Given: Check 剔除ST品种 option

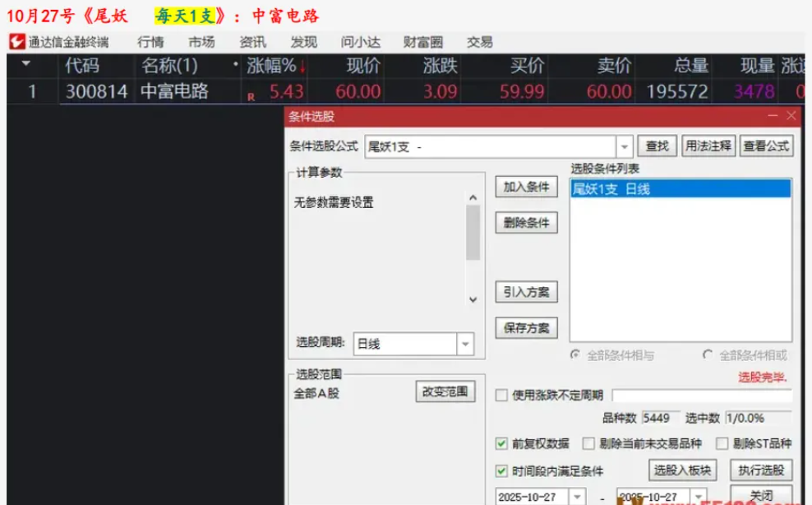Looking at the screenshot, I should pyautogui.click(x=722, y=444).
